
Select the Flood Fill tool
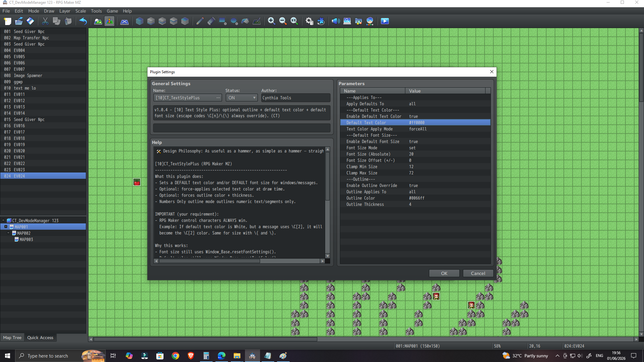pyautogui.click(x=245, y=21)
